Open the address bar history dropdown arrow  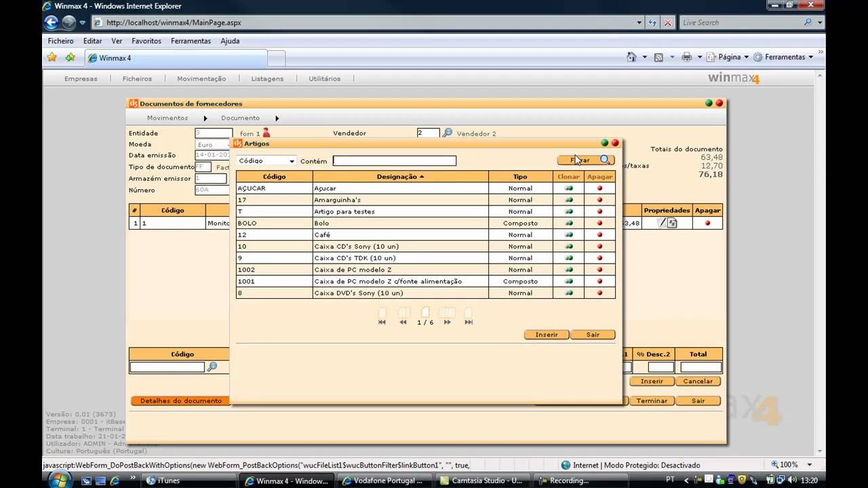638,22
